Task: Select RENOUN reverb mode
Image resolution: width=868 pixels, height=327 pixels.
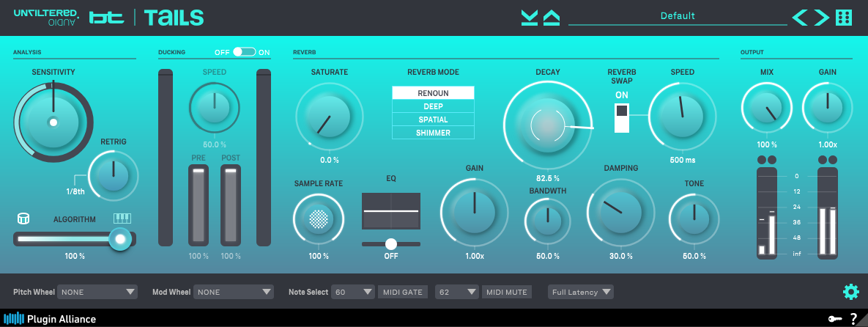Action: (433, 93)
